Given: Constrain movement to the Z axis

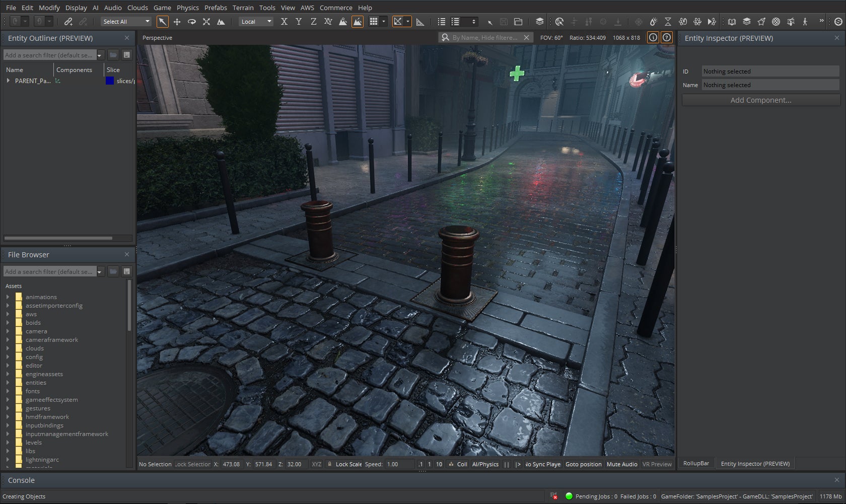Looking at the screenshot, I should tap(313, 22).
